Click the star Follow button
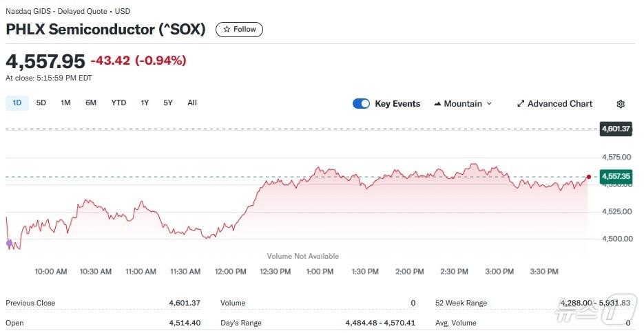 click(x=239, y=30)
